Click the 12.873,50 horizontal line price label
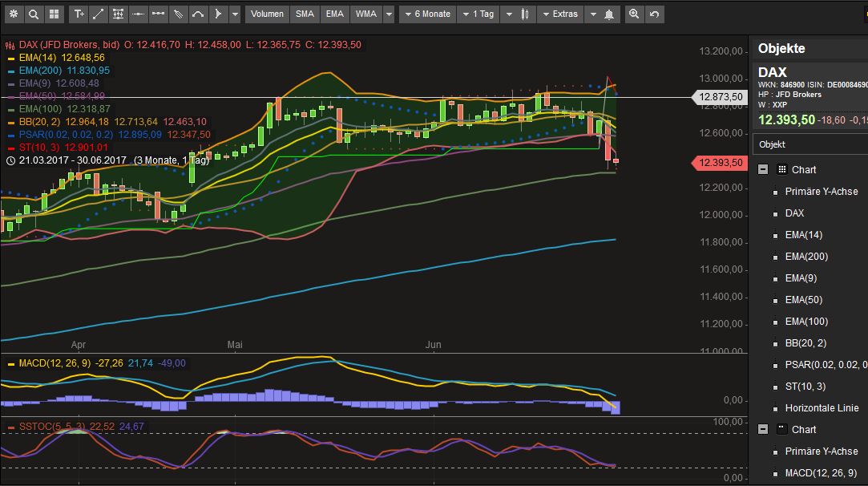 click(719, 97)
